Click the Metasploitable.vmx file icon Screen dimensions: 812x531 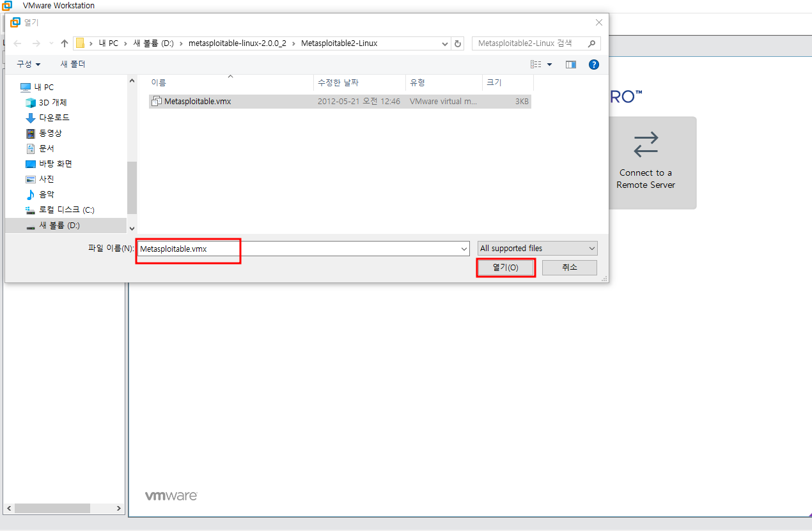157,102
